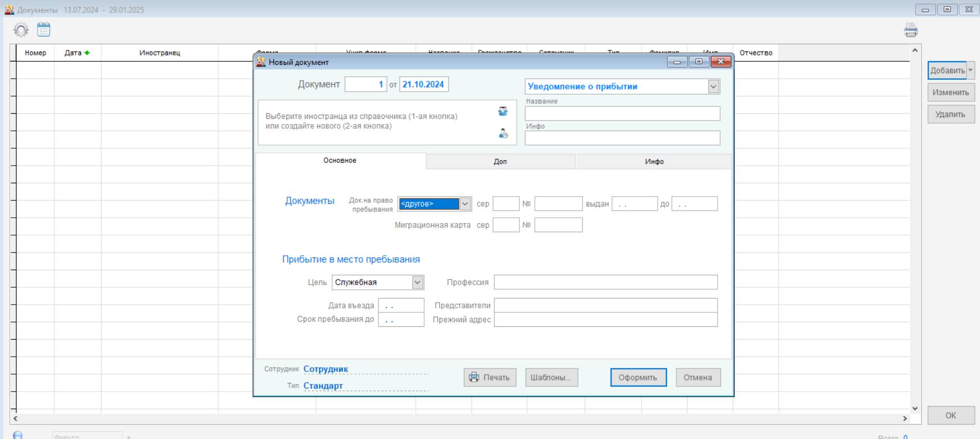
Task: Click 'Добавить' in the main window
Action: tap(947, 71)
